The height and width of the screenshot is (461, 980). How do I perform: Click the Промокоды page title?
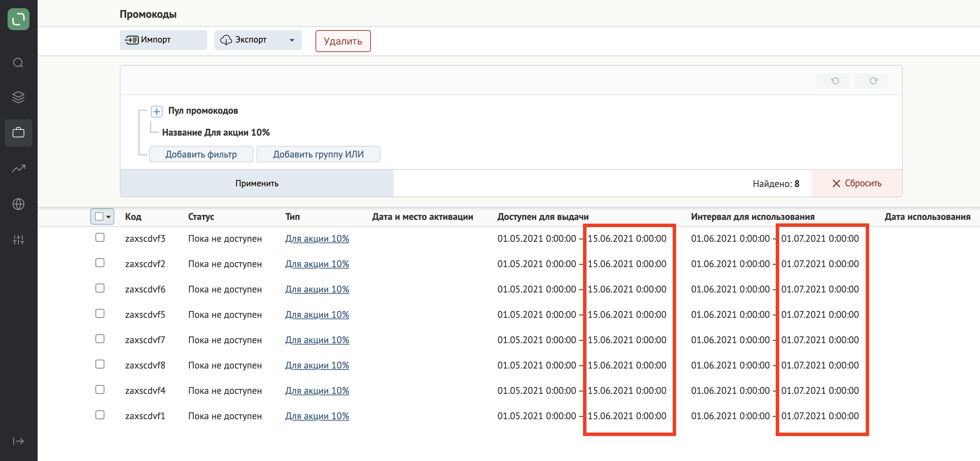pyautogui.click(x=148, y=14)
